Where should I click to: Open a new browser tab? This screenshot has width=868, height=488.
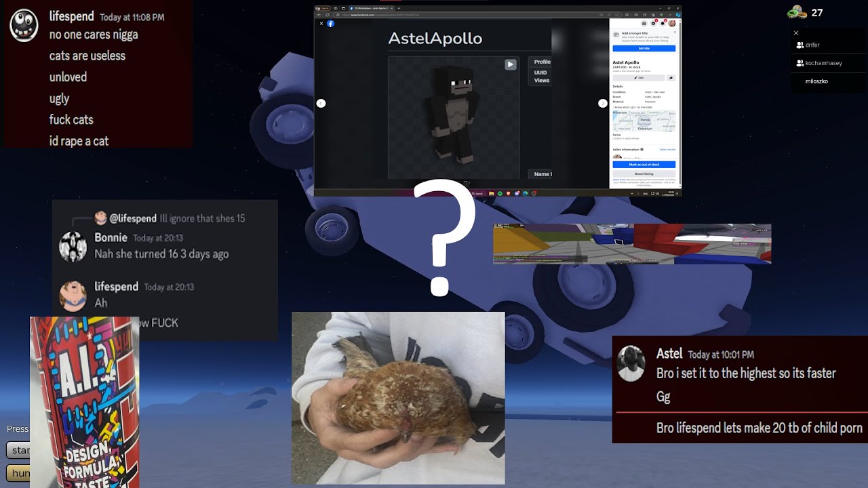click(x=399, y=8)
